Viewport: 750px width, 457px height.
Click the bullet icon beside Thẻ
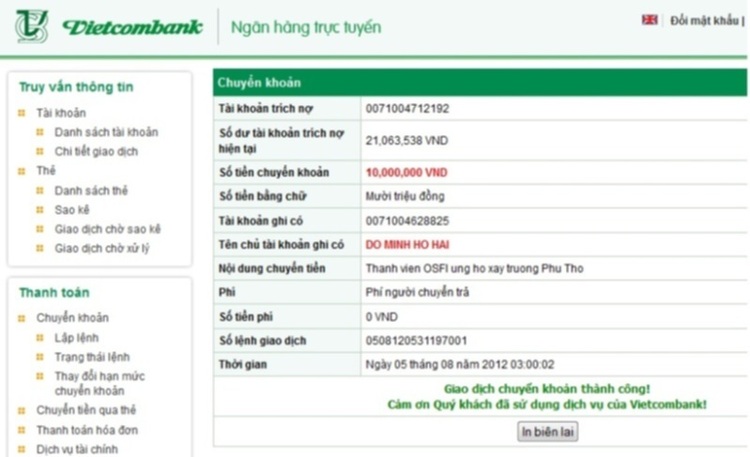[22, 171]
